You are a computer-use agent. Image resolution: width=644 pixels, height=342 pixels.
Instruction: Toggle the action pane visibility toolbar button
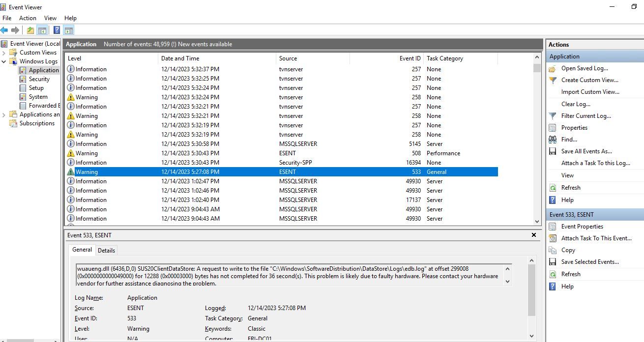pos(68,29)
